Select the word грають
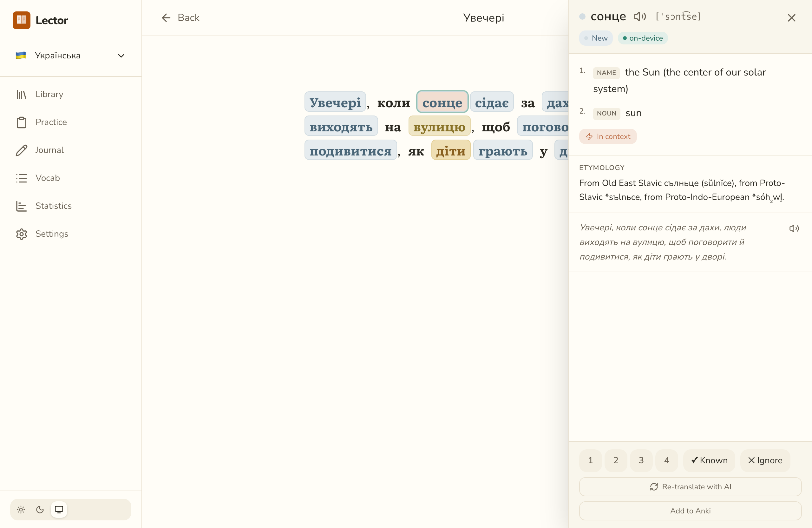 [x=503, y=150]
